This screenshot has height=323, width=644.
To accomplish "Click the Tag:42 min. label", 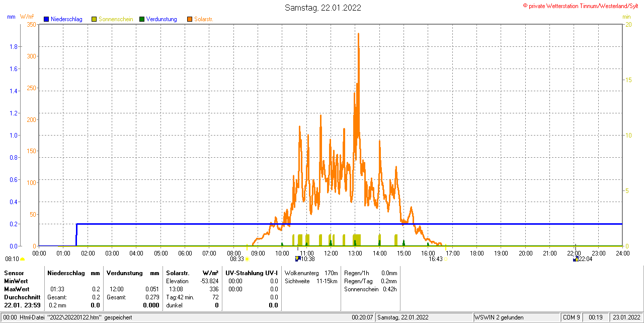I will point(180,297).
